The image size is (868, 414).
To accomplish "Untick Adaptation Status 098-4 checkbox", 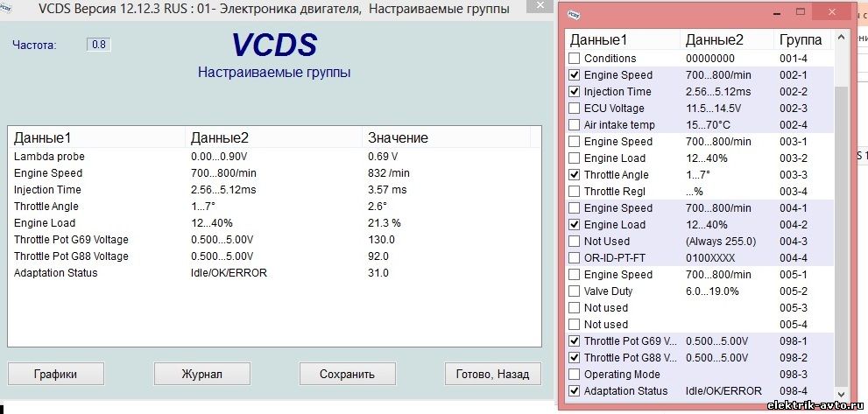I will [x=575, y=390].
